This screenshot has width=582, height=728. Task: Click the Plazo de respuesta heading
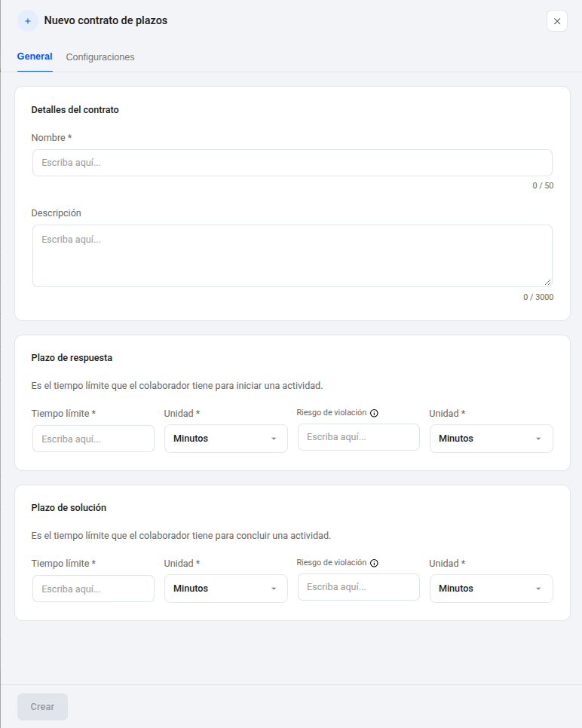(72, 358)
